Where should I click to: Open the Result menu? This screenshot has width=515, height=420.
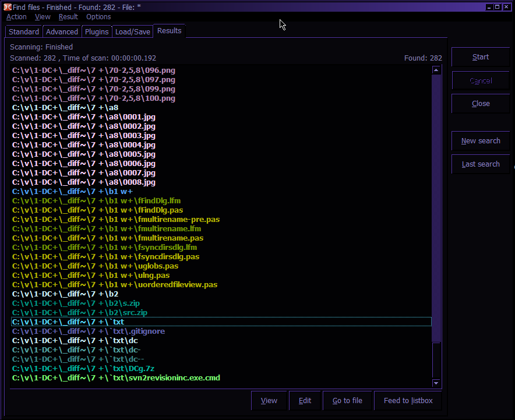click(x=68, y=17)
